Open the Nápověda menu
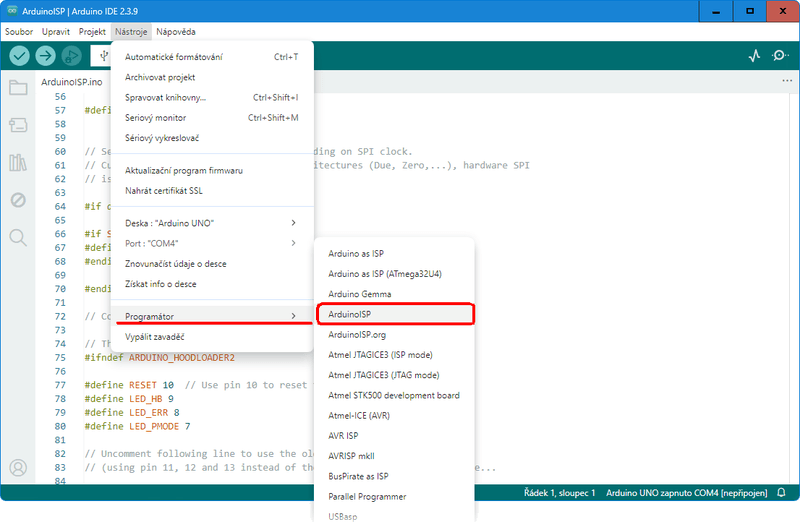The width and height of the screenshot is (800, 522). click(176, 32)
